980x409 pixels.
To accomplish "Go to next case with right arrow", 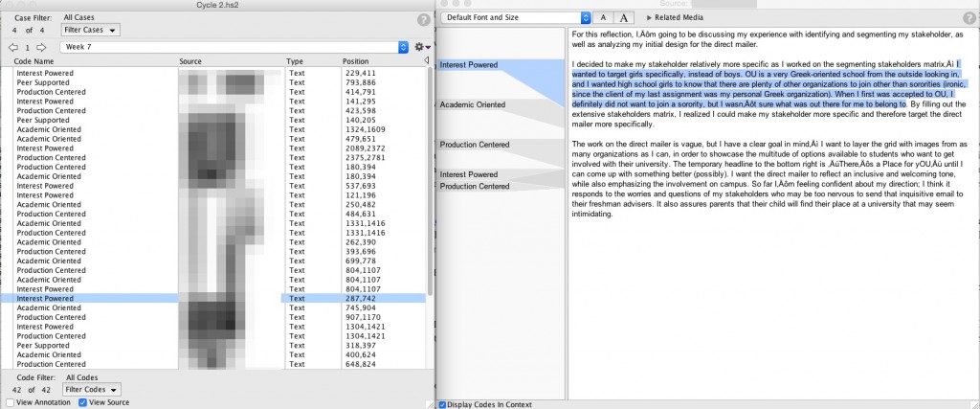I will pyautogui.click(x=41, y=48).
